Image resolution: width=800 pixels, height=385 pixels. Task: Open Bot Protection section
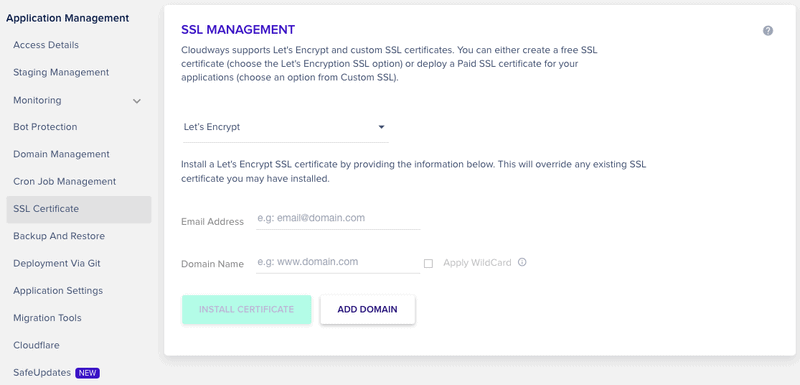click(x=45, y=126)
